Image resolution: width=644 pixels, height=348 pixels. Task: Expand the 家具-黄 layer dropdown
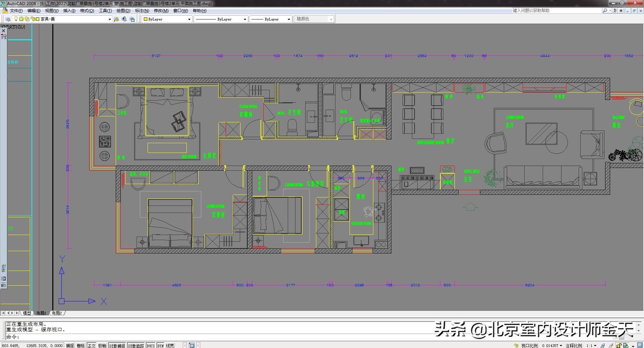point(110,19)
